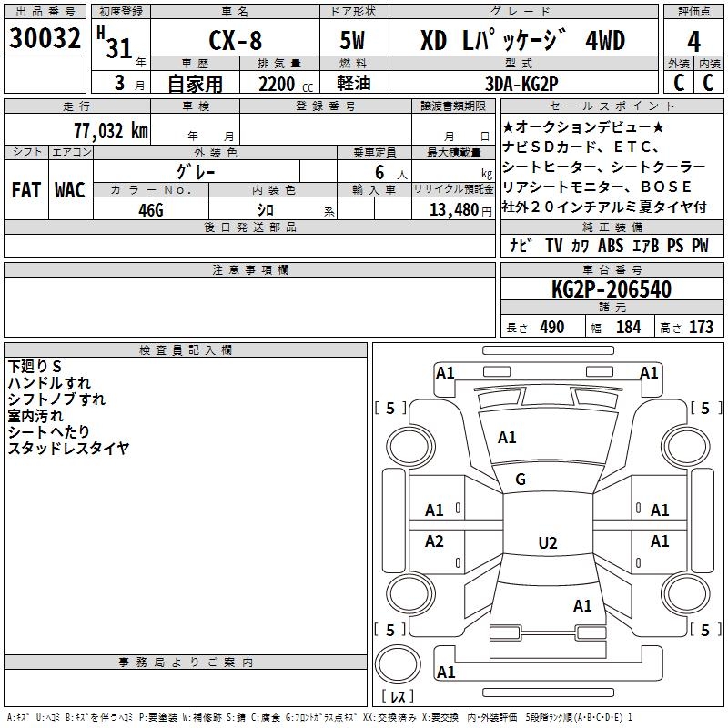Click the ナビSDカード、ETC sales point line
Screen dimensions: 728x728
click(581, 147)
